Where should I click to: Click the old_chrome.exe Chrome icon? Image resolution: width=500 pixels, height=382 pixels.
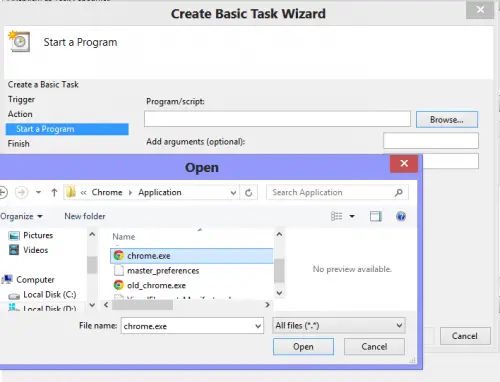(x=118, y=285)
